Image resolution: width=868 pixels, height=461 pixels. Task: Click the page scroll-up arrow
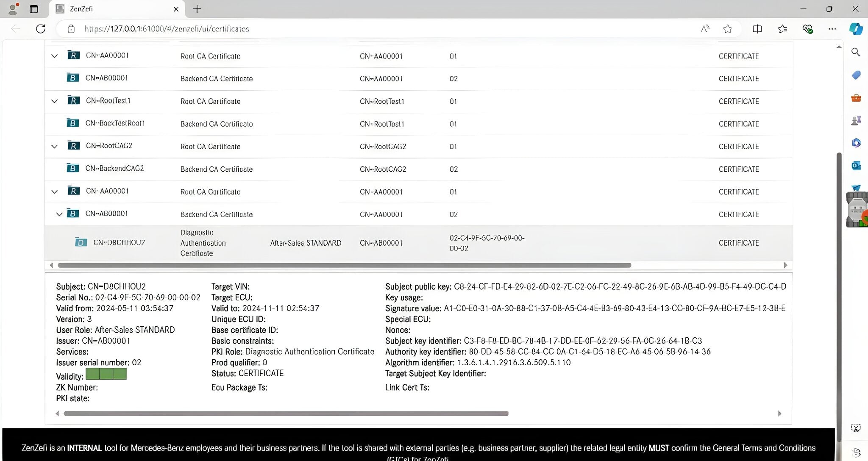pyautogui.click(x=839, y=47)
